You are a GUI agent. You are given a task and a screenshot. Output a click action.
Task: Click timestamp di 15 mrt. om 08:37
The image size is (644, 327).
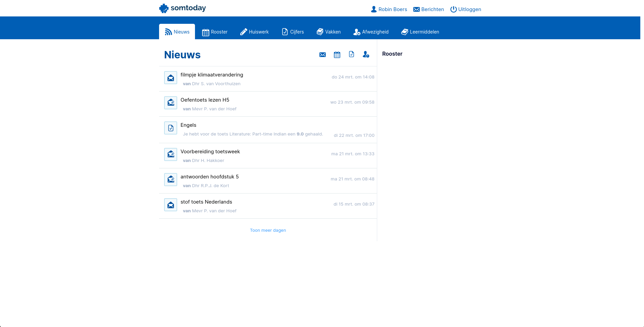354,204
